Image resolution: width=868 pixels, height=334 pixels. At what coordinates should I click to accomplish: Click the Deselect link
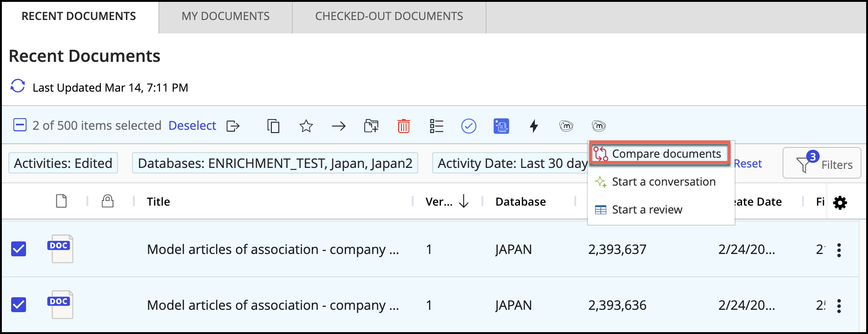tap(192, 126)
